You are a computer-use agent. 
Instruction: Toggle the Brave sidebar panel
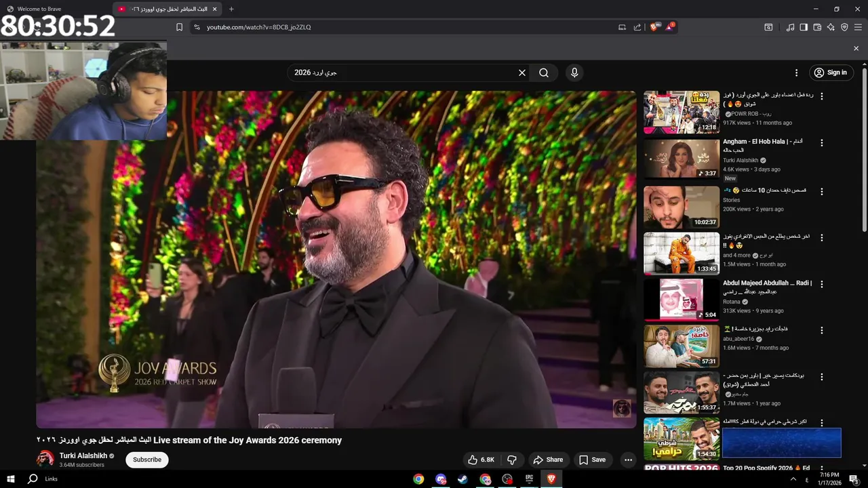pos(804,27)
